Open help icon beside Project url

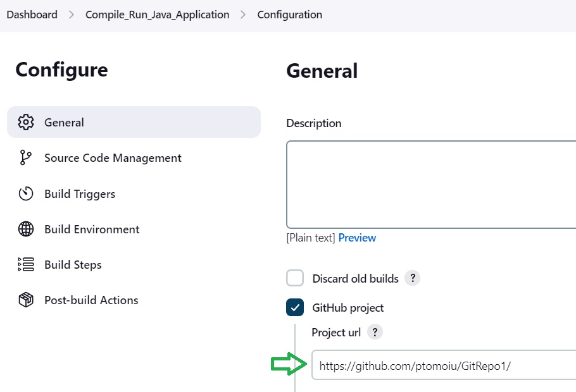point(375,332)
